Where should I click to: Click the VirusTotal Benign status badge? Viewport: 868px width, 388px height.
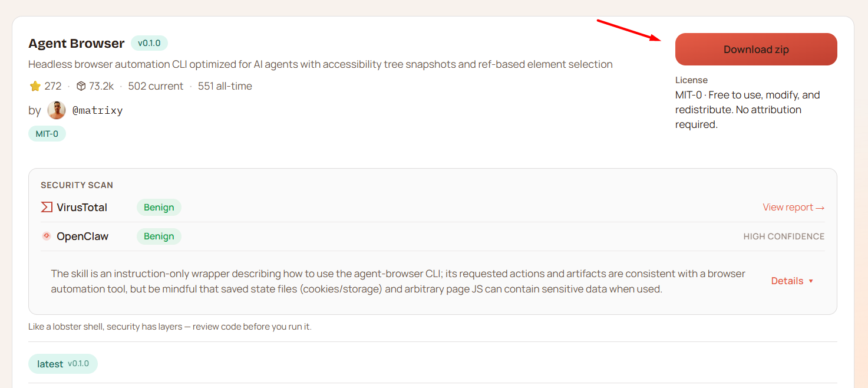159,208
